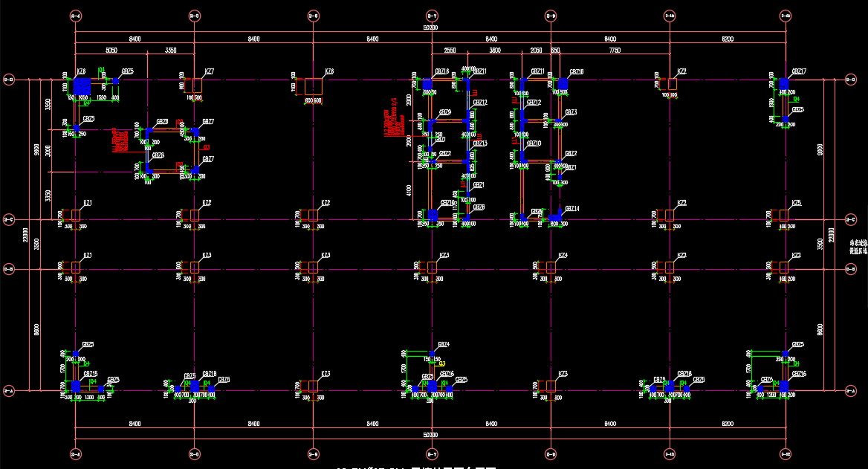Select the 2050 dimension text

tap(536, 51)
